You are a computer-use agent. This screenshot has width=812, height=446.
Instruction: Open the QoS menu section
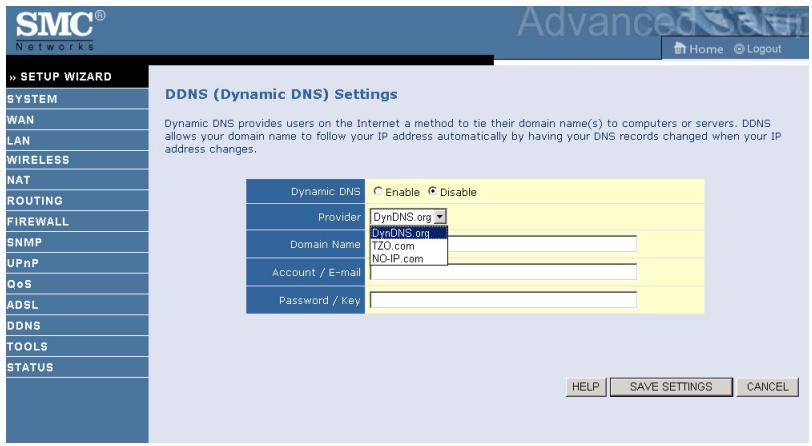click(77, 284)
